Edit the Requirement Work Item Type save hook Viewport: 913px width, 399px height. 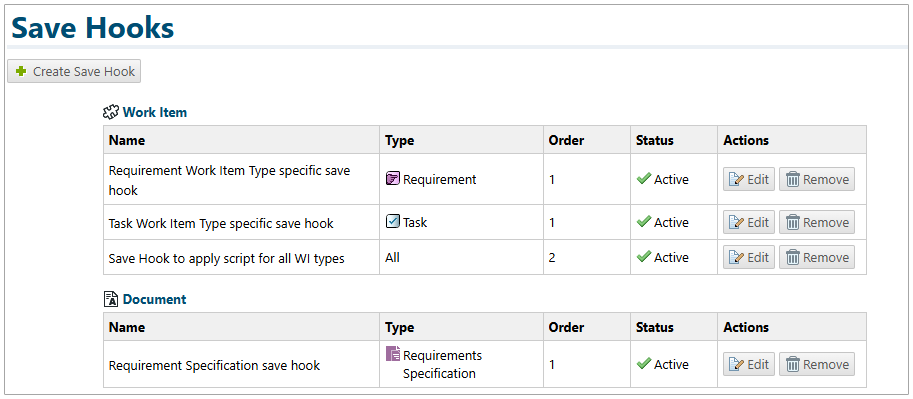point(749,179)
